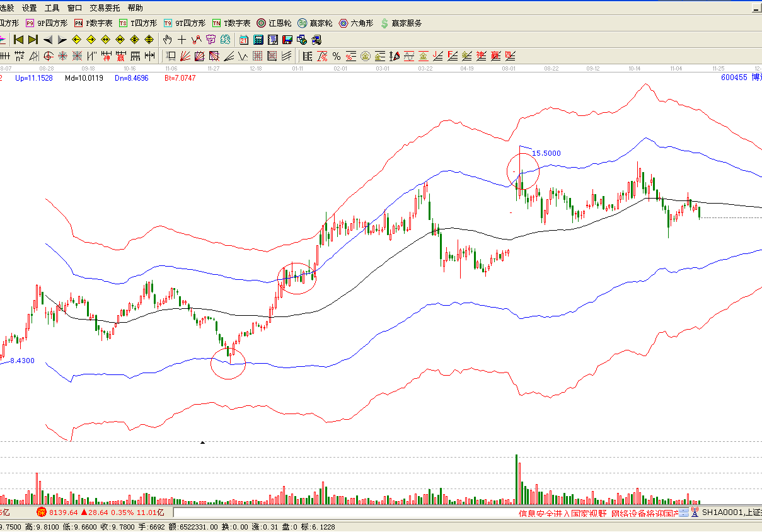
Task: Select the n² grid tool icon
Action: click(20, 56)
